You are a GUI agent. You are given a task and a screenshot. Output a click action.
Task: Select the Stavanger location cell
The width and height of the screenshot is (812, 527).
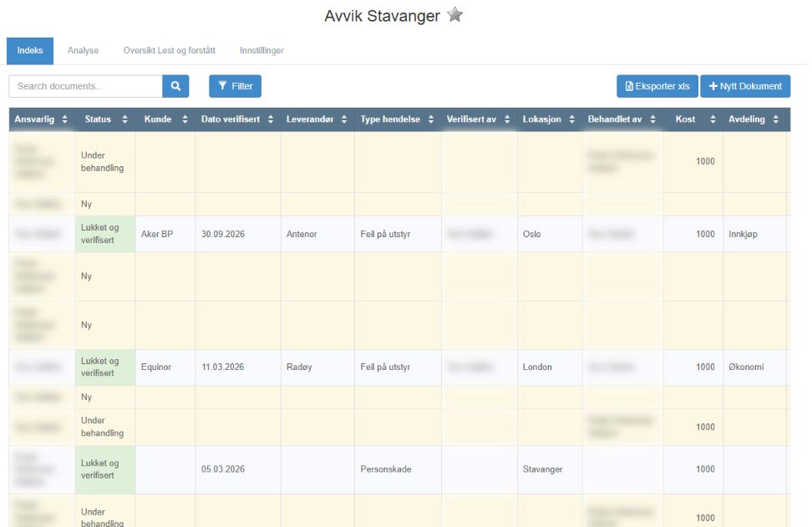(x=550, y=469)
